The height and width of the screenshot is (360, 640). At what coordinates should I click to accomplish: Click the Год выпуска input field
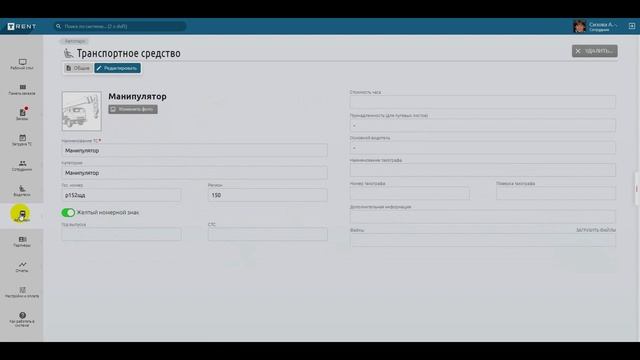[121, 234]
